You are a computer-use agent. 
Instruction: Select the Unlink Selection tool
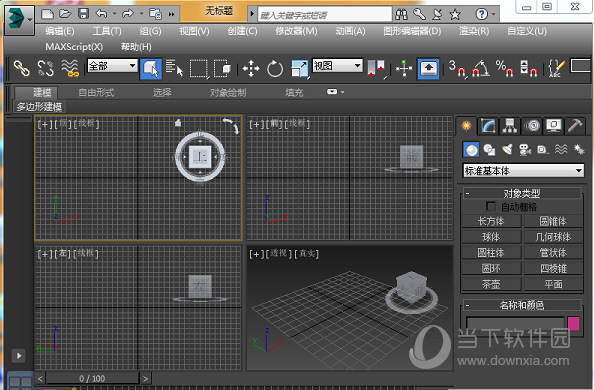pyautogui.click(x=45, y=69)
